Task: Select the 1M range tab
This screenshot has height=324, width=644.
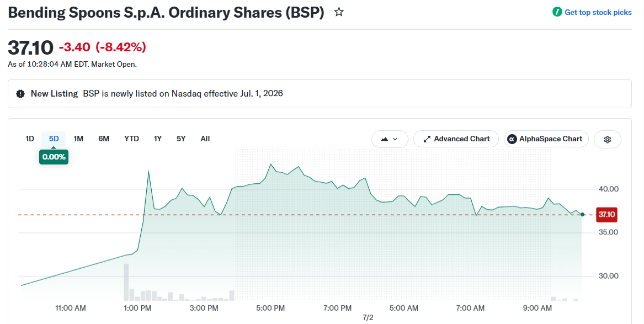Action: coord(78,139)
